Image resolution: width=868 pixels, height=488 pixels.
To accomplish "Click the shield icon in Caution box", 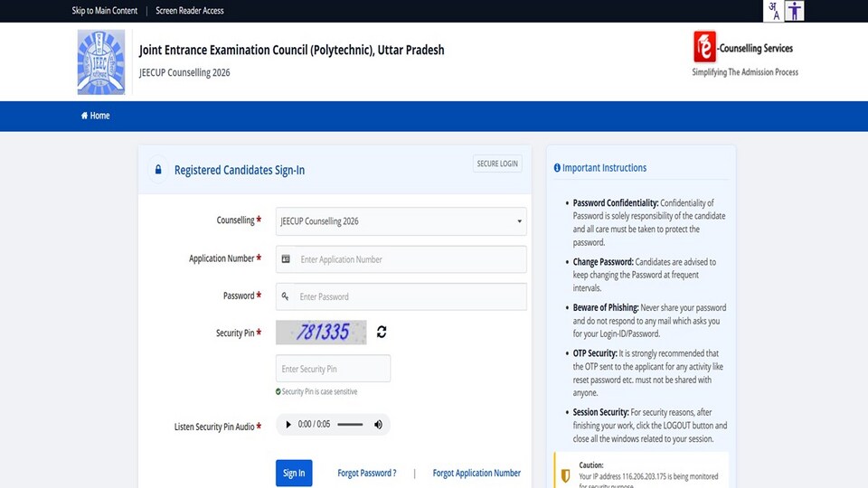I will [x=565, y=476].
